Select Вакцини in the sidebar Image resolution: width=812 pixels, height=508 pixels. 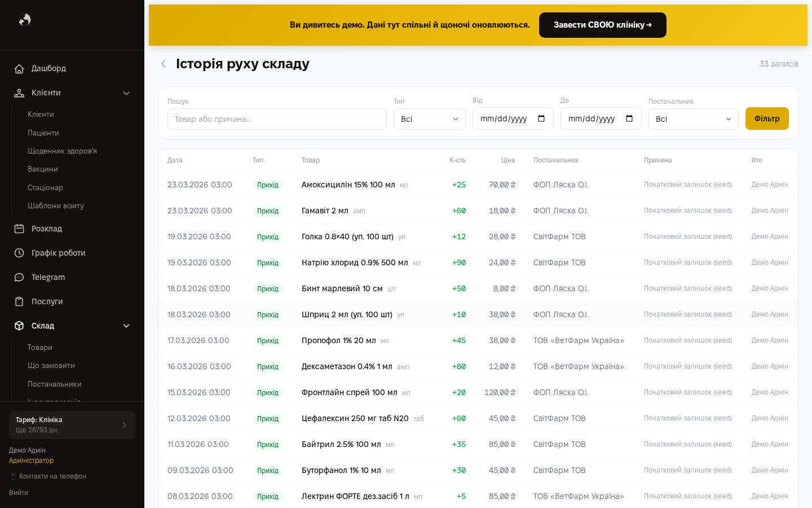coord(43,169)
